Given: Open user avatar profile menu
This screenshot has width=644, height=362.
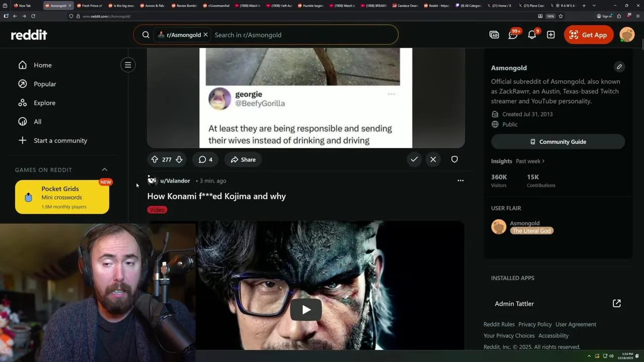Looking at the screenshot, I should (x=627, y=35).
